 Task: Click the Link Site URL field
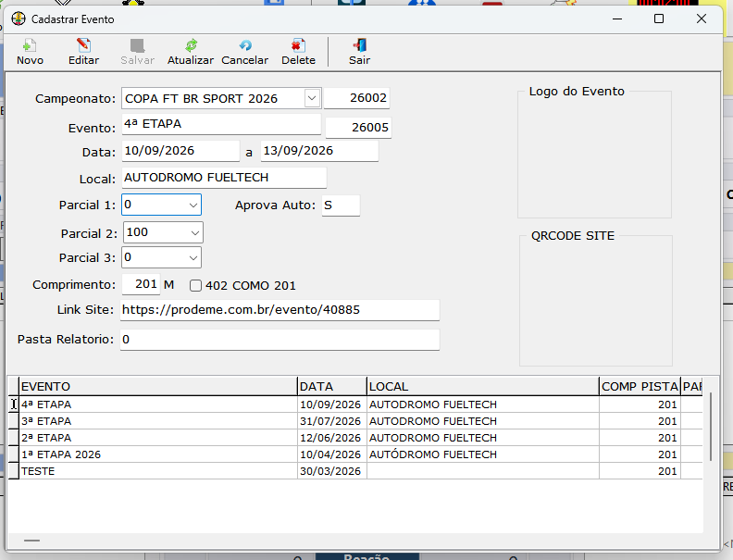pos(280,310)
